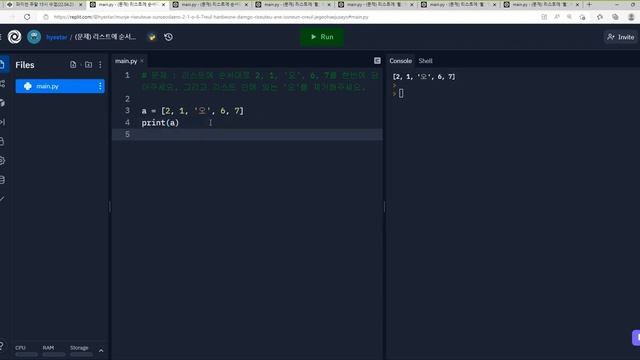Open the purple chat widget at right edge
Screen dimensions: 640x360
tap(636, 338)
